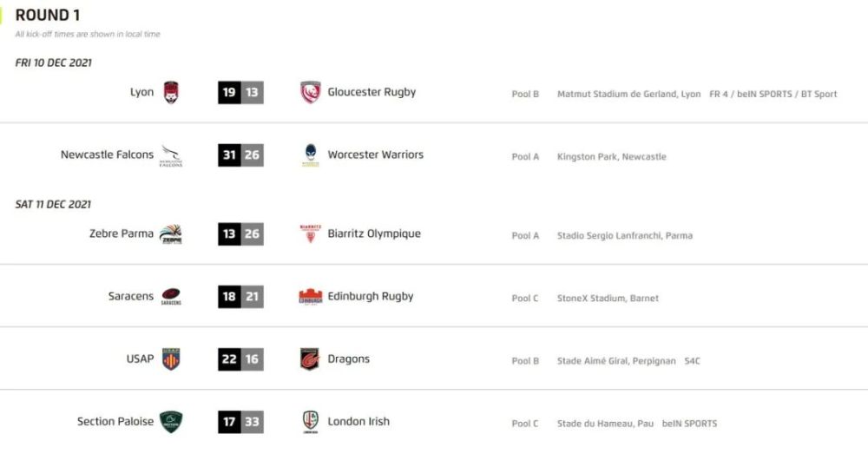The height and width of the screenshot is (454, 868).
Task: Select the Newcastle Falcons team name
Action: pos(107,155)
